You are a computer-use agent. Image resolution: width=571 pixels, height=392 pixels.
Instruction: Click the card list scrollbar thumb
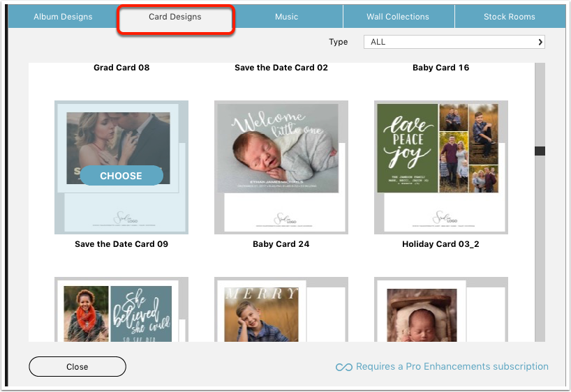point(540,151)
